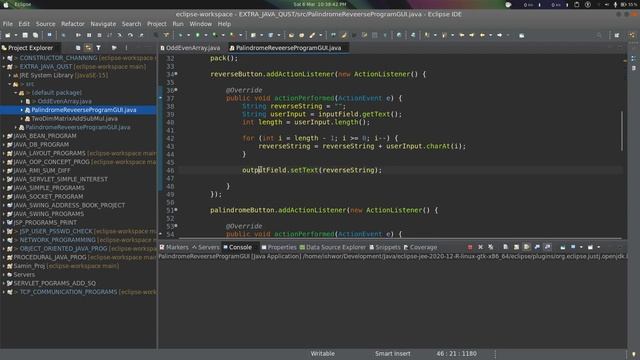The height and width of the screenshot is (360, 640).
Task: Click Remove Launch X icon in the Console
Action: click(x=480, y=247)
